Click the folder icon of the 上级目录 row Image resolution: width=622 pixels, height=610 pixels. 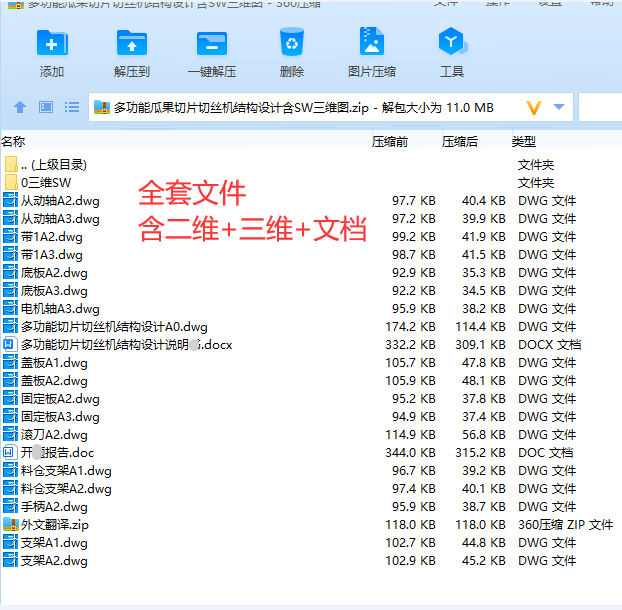pos(11,164)
